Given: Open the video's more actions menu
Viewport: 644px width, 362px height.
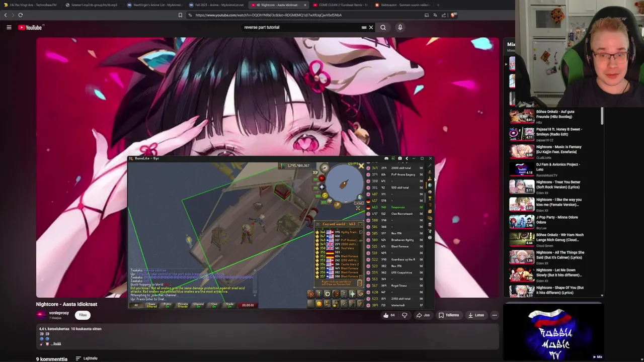Looking at the screenshot, I should [495, 315].
